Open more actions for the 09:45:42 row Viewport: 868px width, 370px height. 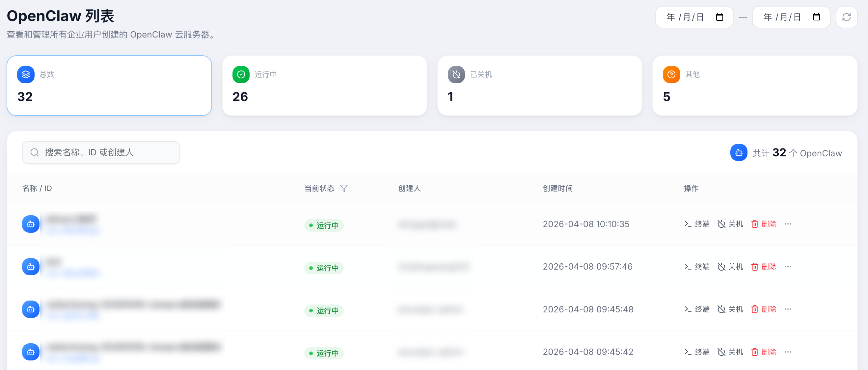[788, 352]
